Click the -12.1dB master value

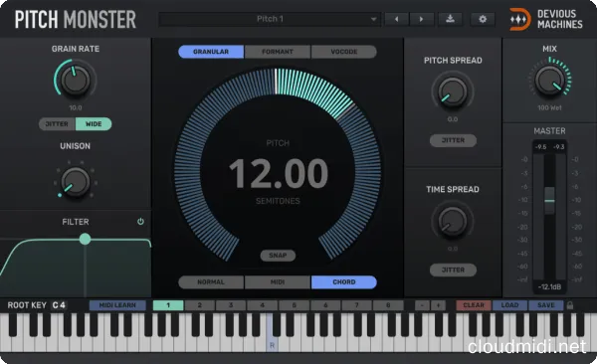549,286
